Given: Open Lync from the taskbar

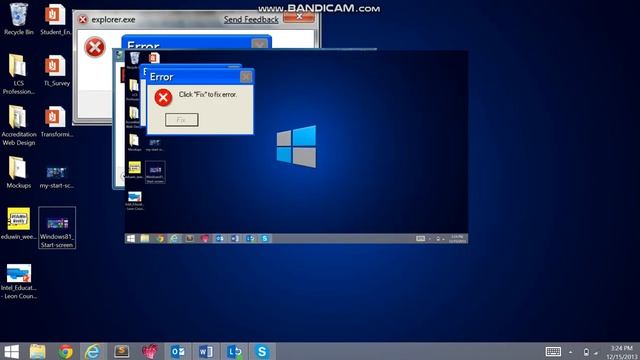Looking at the screenshot, I should (x=234, y=351).
